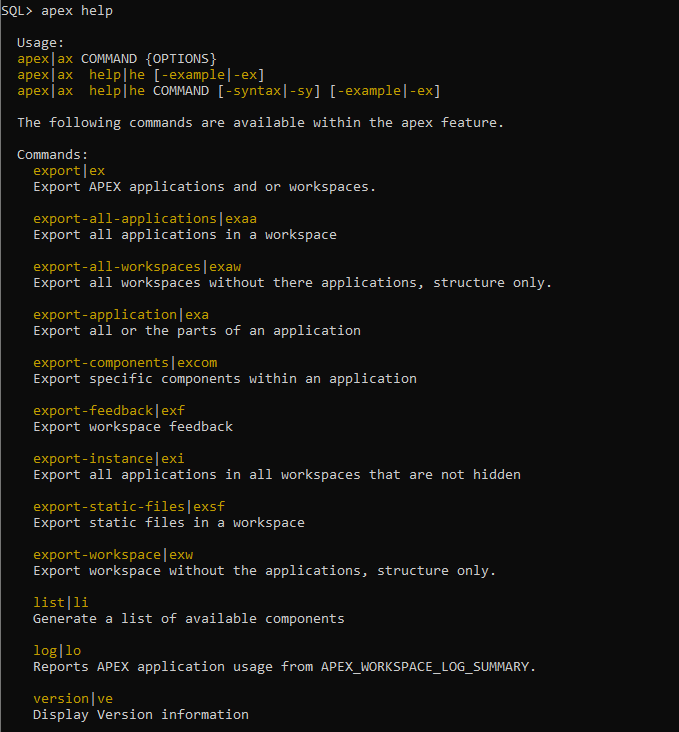
Task: Click the 'Usage:' heading
Action: (x=40, y=43)
